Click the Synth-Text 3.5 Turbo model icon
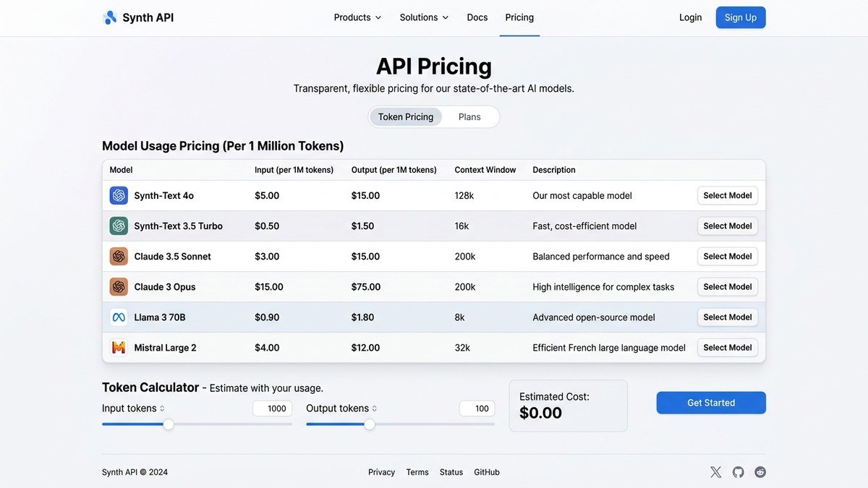This screenshot has width=868, height=488. [119, 226]
